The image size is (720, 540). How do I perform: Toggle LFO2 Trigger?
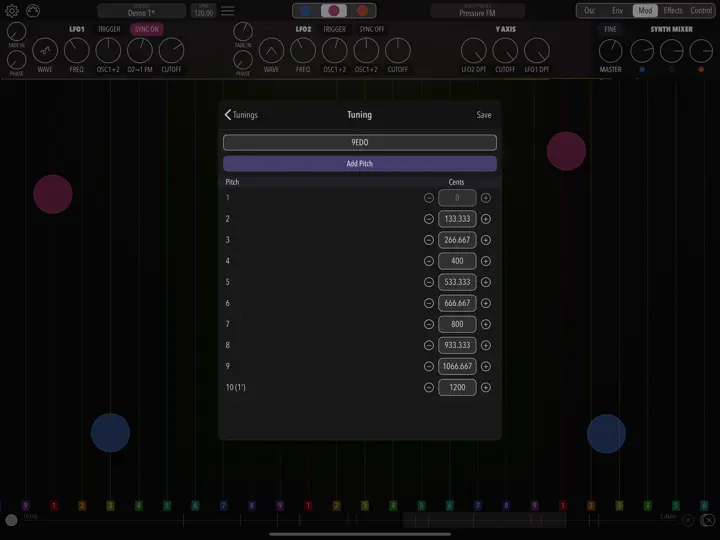[x=334, y=29]
